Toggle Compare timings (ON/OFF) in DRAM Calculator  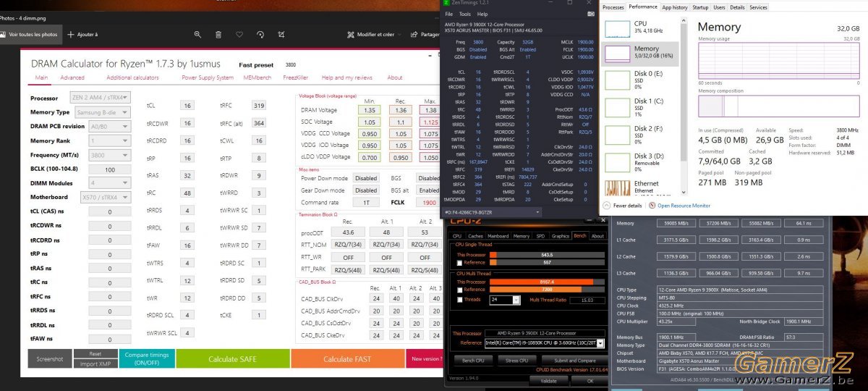coord(147,358)
